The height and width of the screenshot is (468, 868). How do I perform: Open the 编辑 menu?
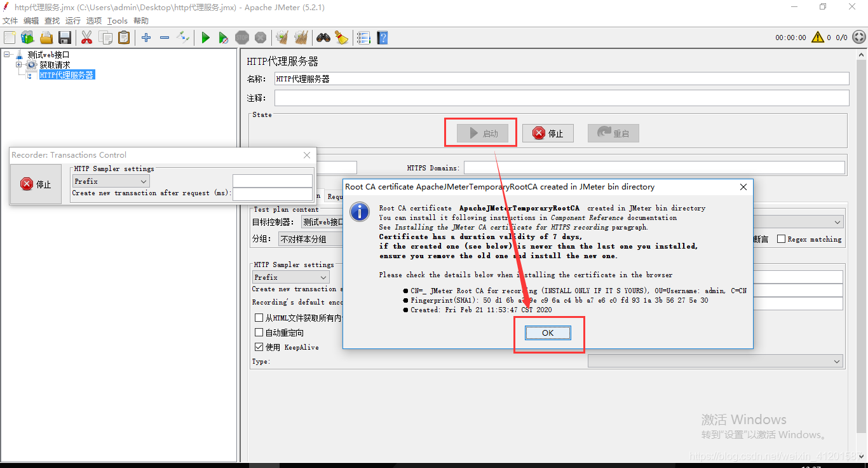tap(31, 21)
